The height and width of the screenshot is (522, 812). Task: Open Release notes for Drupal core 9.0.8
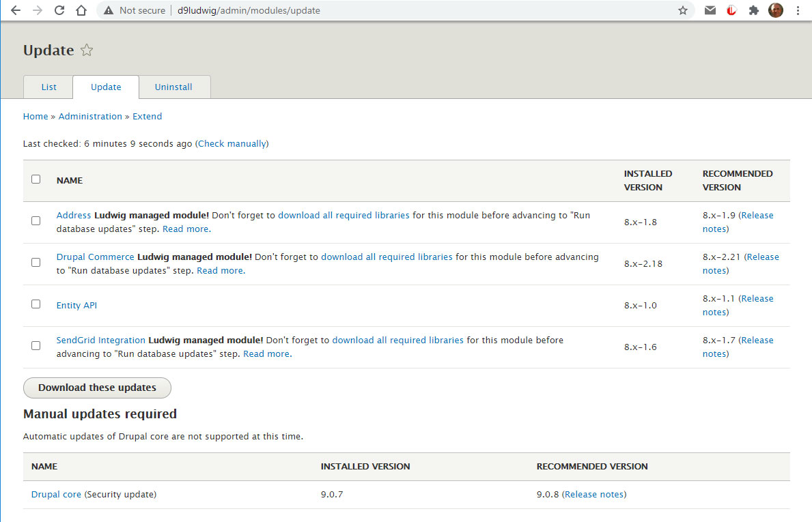pyautogui.click(x=594, y=495)
